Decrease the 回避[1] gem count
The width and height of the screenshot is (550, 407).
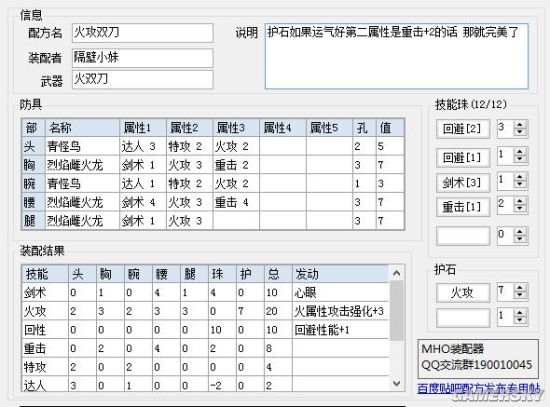520,160
